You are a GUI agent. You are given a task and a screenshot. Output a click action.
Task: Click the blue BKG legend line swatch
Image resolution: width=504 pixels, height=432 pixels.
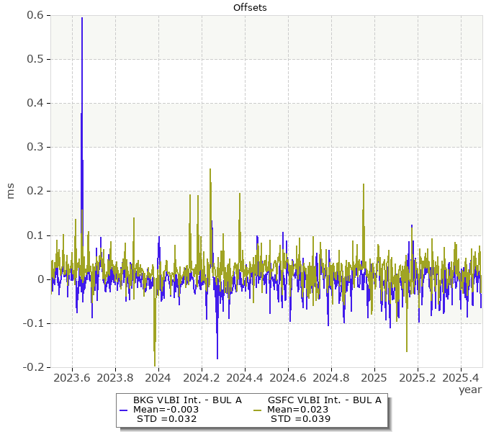(x=123, y=410)
